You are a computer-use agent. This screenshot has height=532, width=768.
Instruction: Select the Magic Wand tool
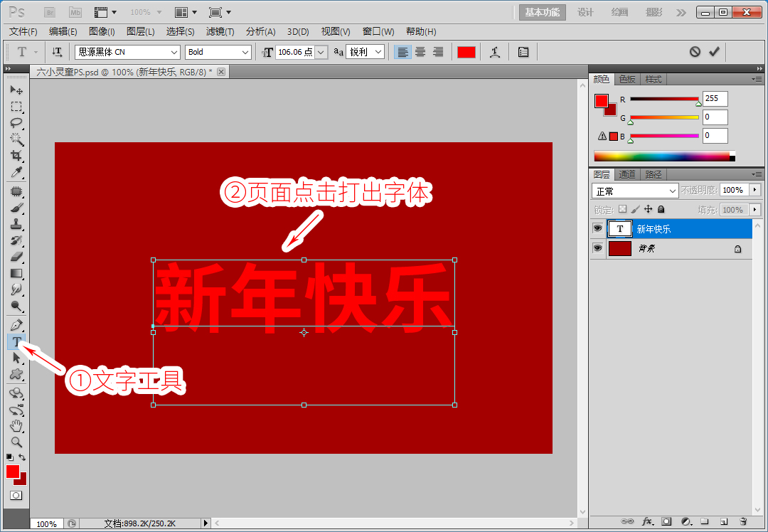[16, 139]
